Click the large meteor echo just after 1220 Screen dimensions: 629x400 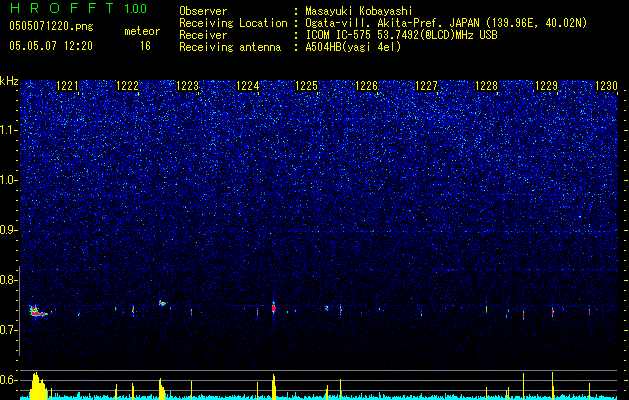tap(38, 311)
